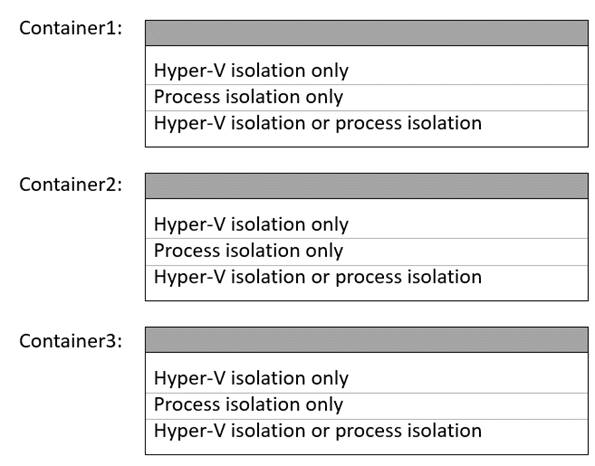The width and height of the screenshot is (595, 466).
Task: Click the Container1: label text
Action: pos(71,28)
